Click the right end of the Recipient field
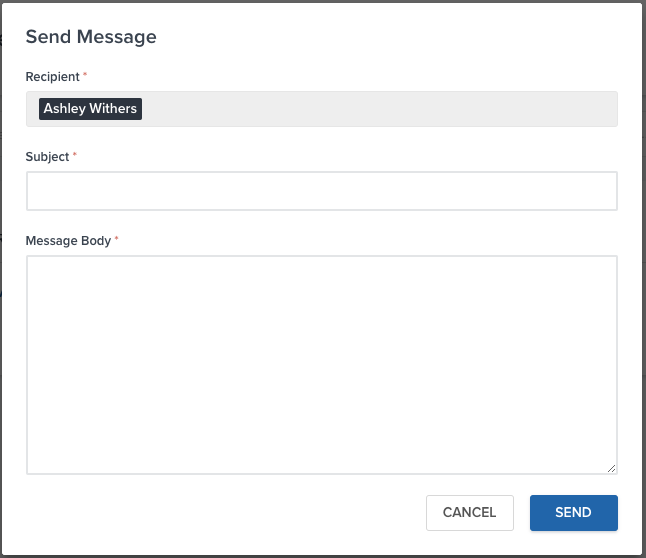The height and width of the screenshot is (558, 646). (x=605, y=109)
